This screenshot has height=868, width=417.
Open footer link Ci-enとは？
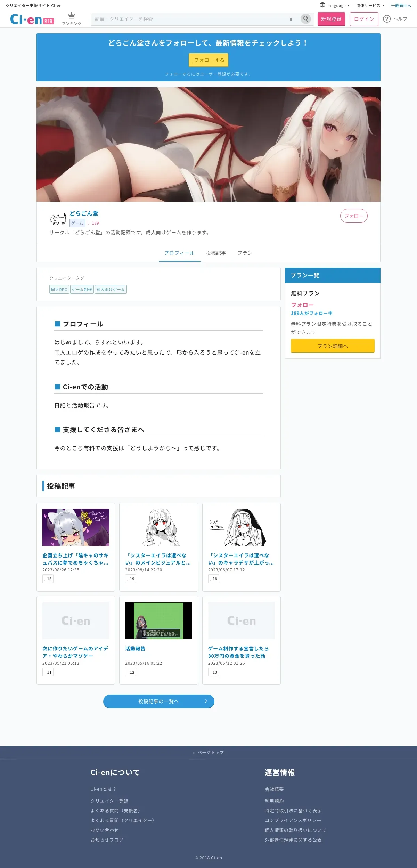click(103, 789)
